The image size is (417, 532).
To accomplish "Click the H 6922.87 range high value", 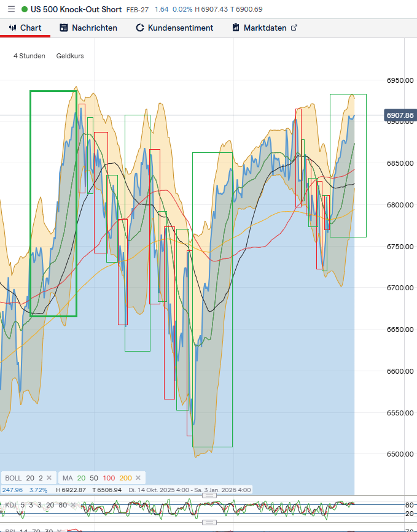I will pos(71,490).
